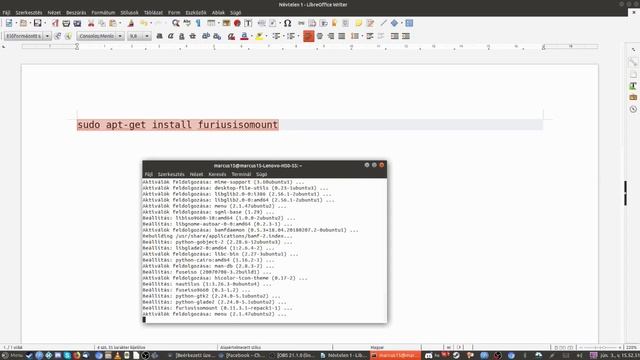Click the Line Spacing icon
The height and width of the screenshot is (360, 640).
[x=355, y=36]
